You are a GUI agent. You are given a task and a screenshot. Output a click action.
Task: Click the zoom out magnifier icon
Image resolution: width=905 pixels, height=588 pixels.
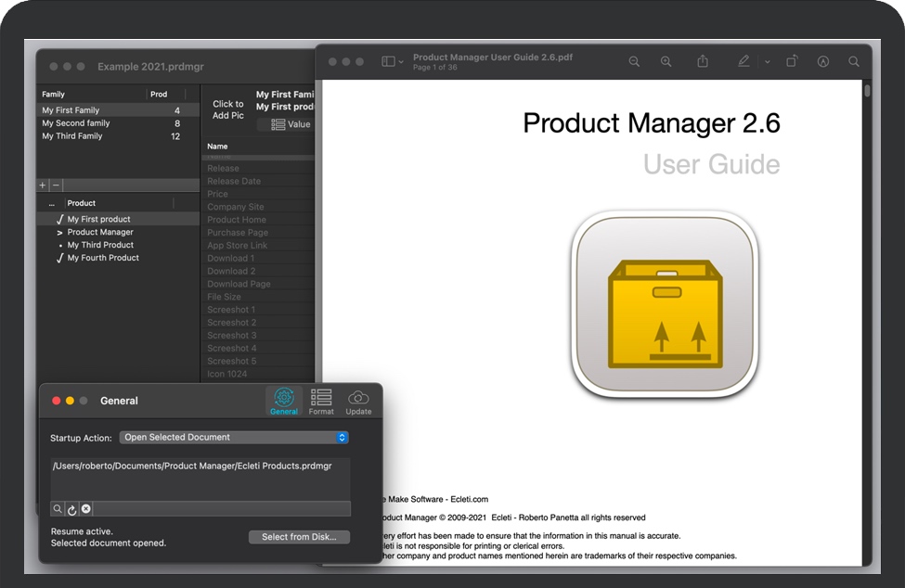tap(635, 61)
